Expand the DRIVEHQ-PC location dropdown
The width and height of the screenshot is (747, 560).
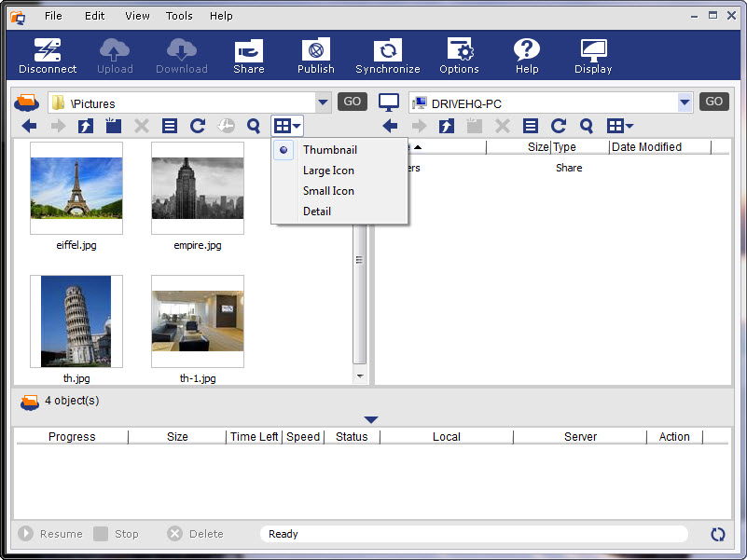685,102
